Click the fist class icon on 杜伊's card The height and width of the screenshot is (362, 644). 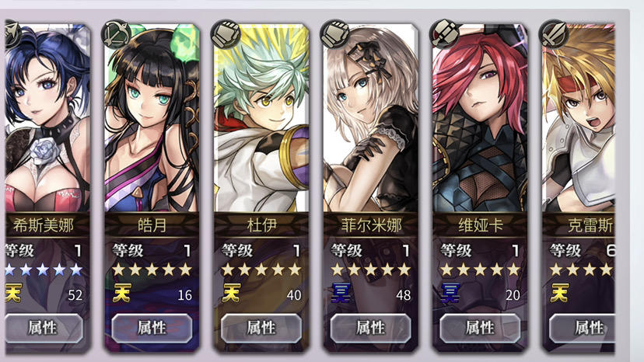click(226, 33)
